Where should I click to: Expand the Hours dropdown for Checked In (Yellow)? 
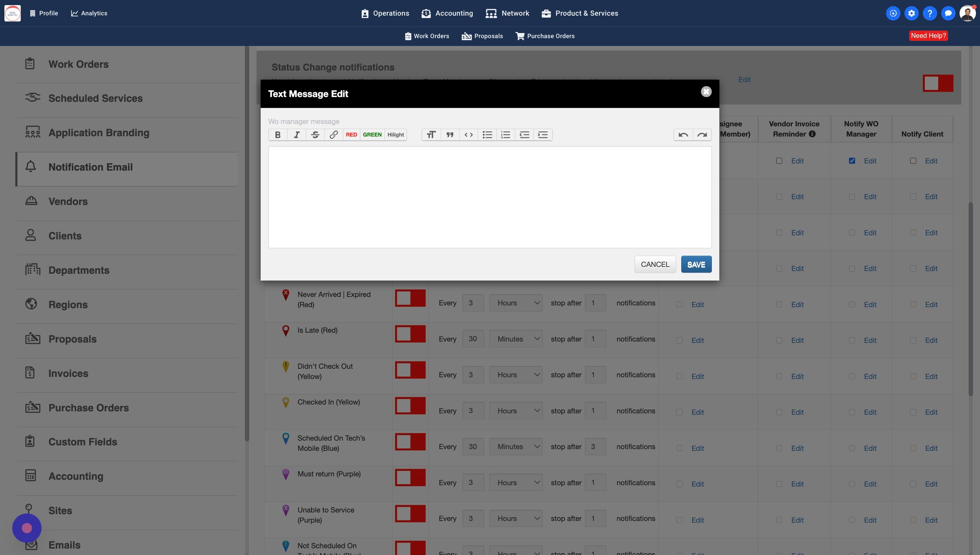(516, 411)
